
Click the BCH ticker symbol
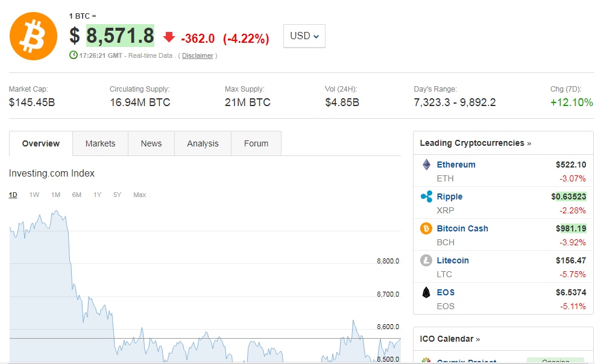click(445, 242)
